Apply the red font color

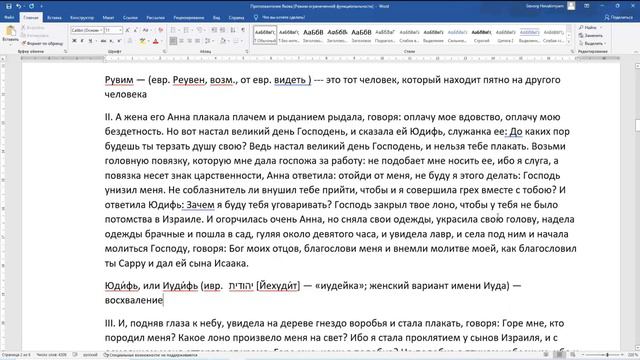click(x=156, y=41)
